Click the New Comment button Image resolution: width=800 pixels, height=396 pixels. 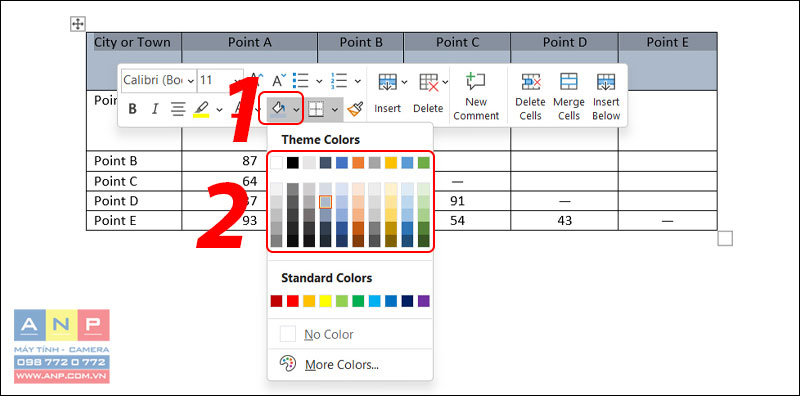tap(476, 96)
